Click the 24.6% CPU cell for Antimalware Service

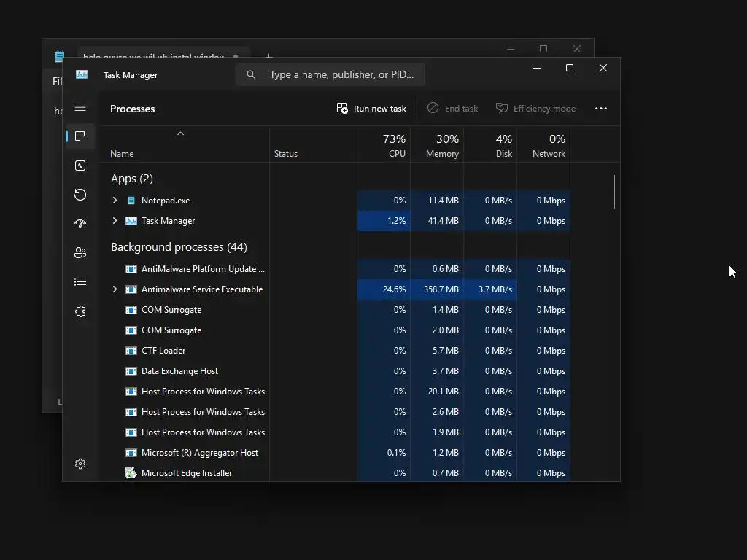[384, 289]
